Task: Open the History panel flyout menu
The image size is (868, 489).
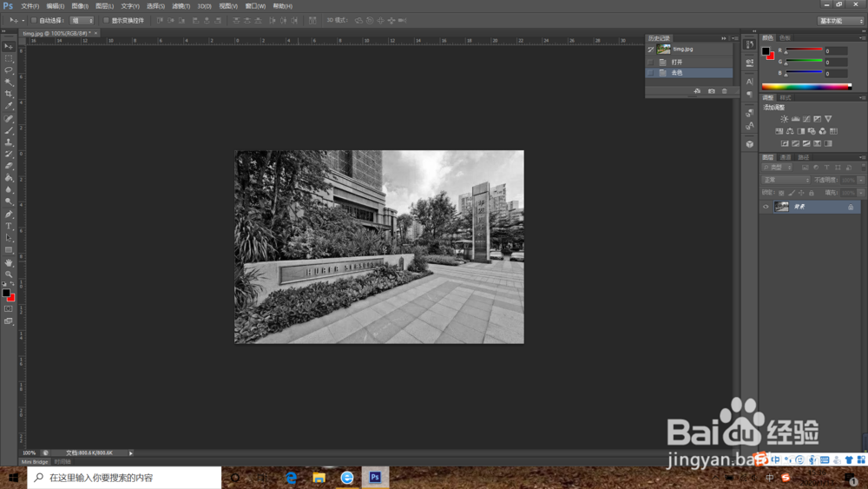Action: 736,38
